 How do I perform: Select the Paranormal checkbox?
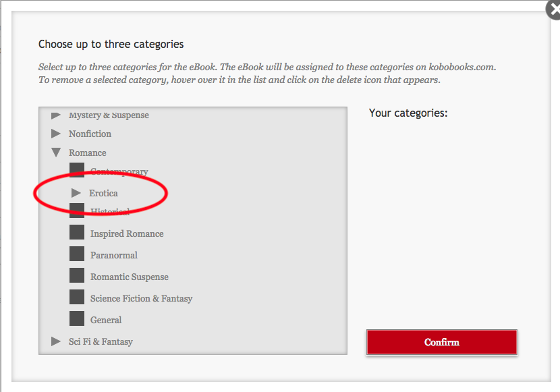[x=77, y=255]
